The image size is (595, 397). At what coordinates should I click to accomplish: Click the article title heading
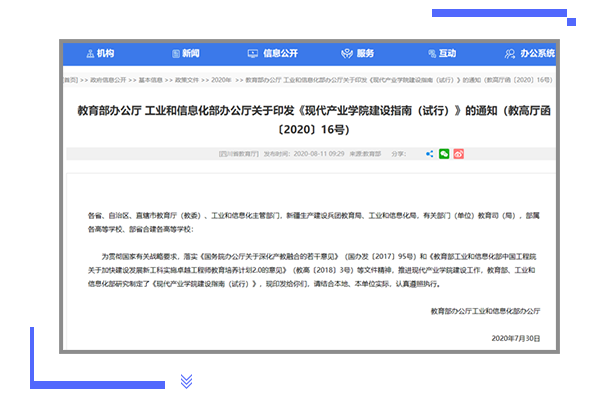314,120
